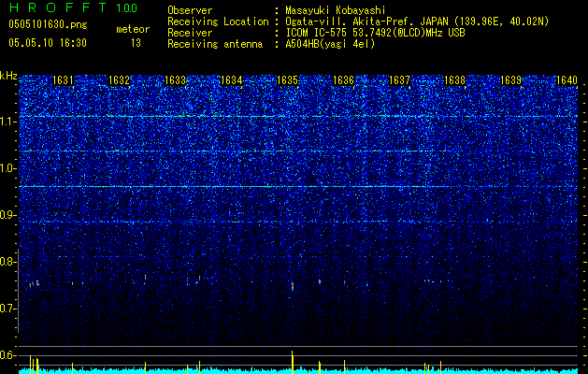Click the 0.7 frequency axis label
Image resolution: width=588 pixels, height=374 pixels.
click(8, 309)
